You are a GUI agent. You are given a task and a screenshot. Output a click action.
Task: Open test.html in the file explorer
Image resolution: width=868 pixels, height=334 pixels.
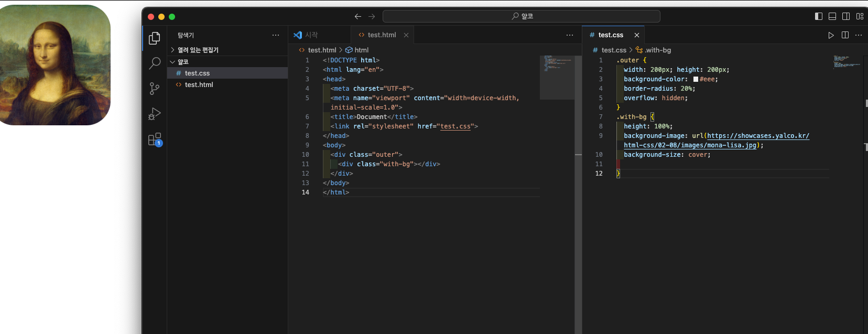(x=227, y=85)
